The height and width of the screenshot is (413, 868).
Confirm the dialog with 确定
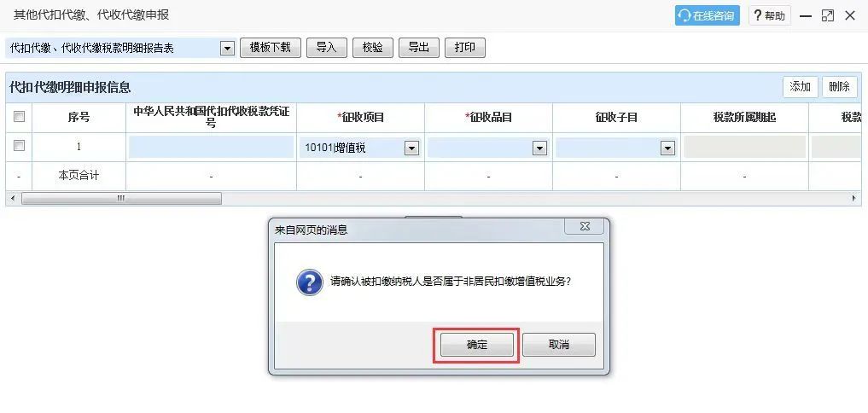476,345
